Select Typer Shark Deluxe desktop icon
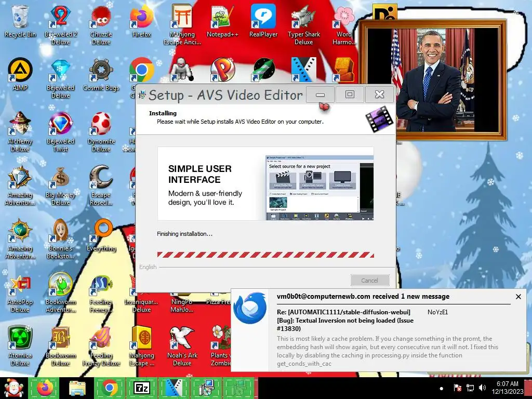 coord(303,24)
